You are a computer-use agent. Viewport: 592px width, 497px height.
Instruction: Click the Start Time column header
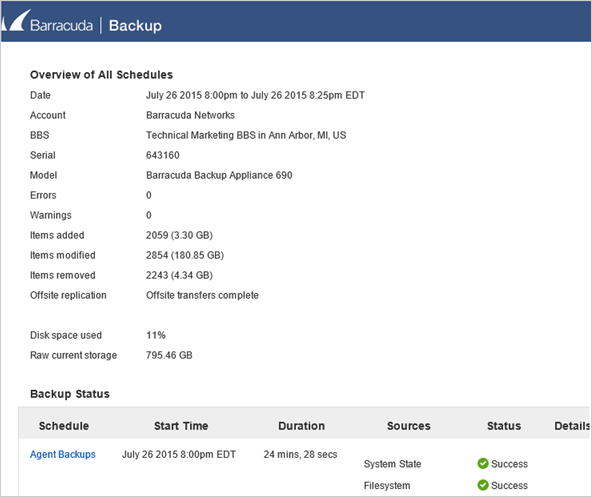coord(181,426)
